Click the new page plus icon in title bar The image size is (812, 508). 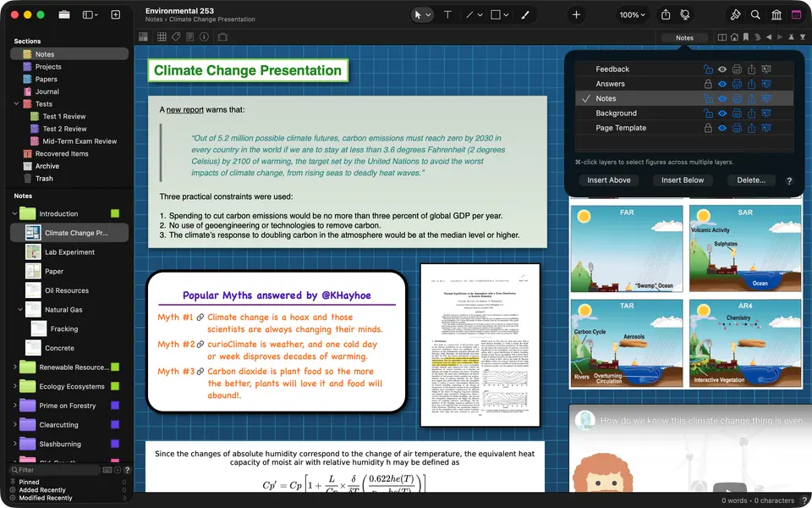click(x=116, y=14)
